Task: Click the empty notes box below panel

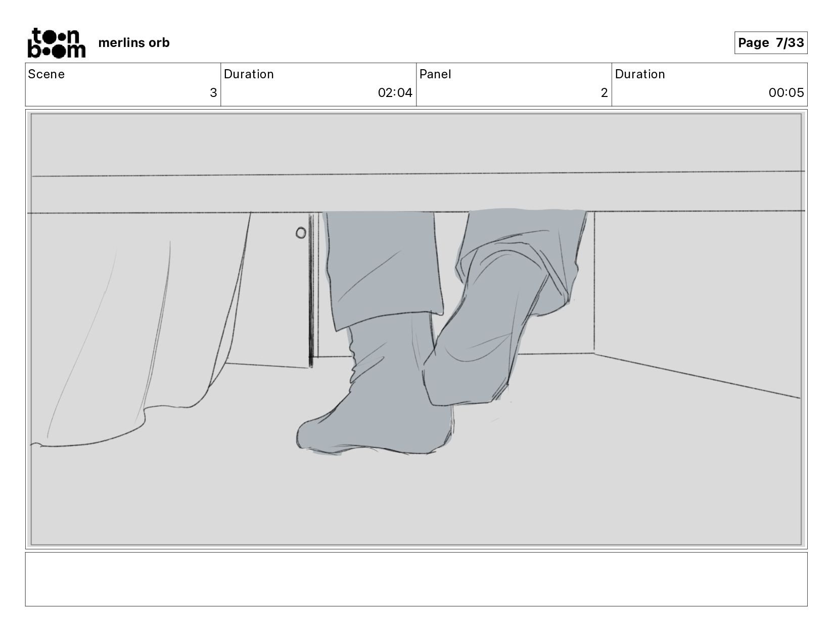Action: pyautogui.click(x=416, y=579)
